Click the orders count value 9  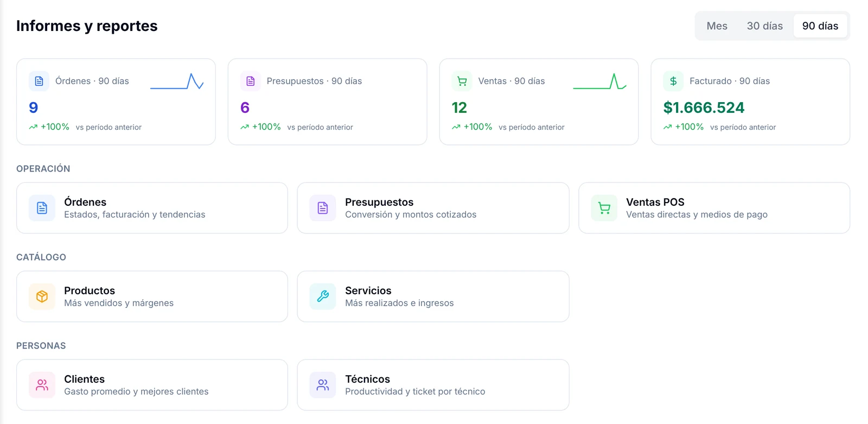(x=34, y=107)
